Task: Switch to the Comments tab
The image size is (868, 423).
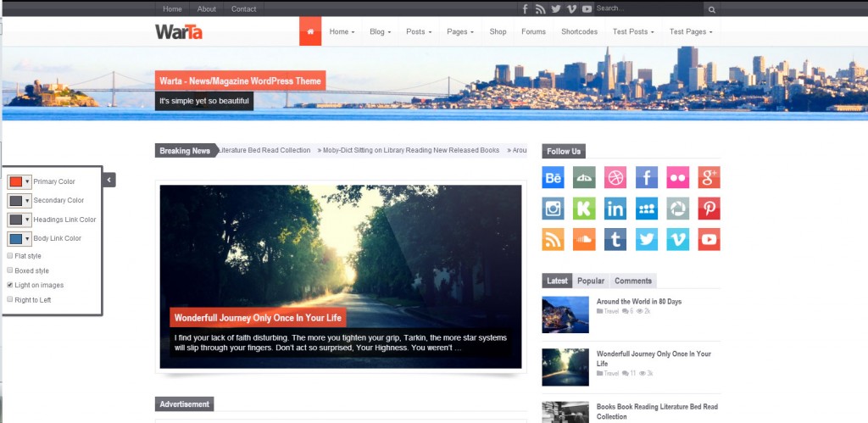Action: (x=633, y=281)
